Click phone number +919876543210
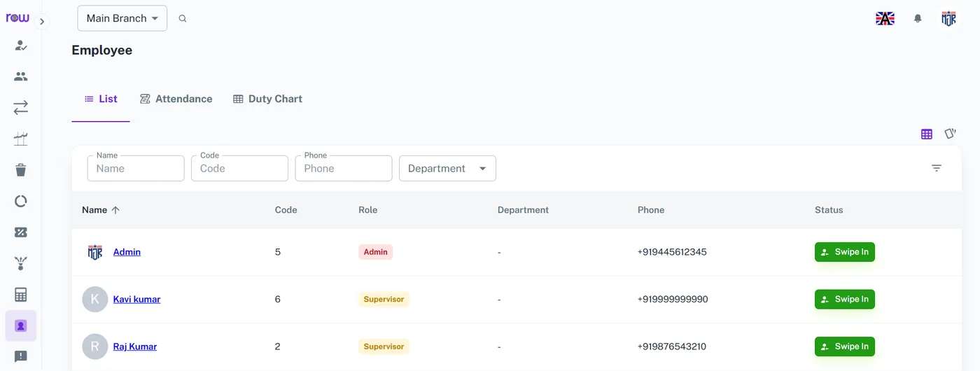This screenshot has height=371, width=980. pos(672,346)
